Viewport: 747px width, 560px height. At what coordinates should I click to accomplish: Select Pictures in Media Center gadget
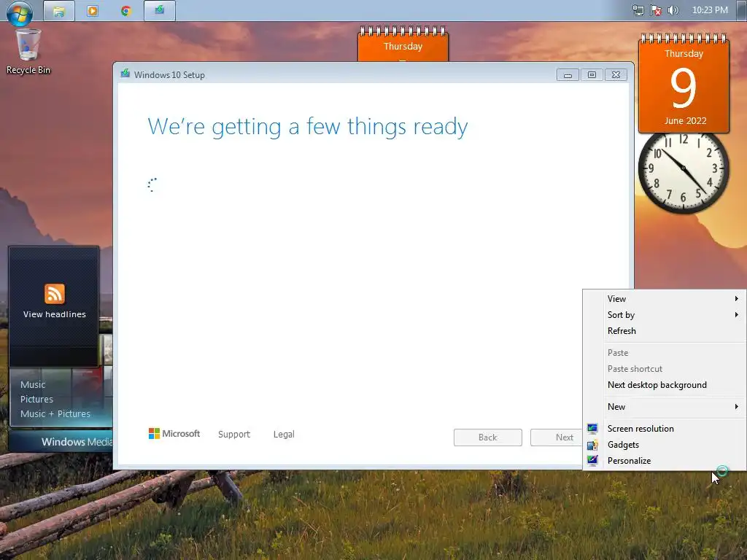(x=36, y=399)
